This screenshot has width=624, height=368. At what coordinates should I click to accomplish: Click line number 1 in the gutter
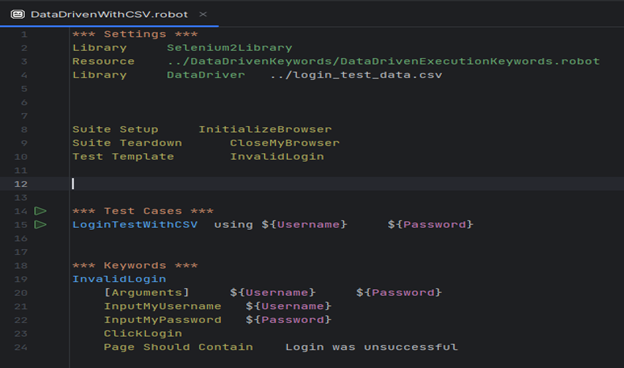point(24,34)
